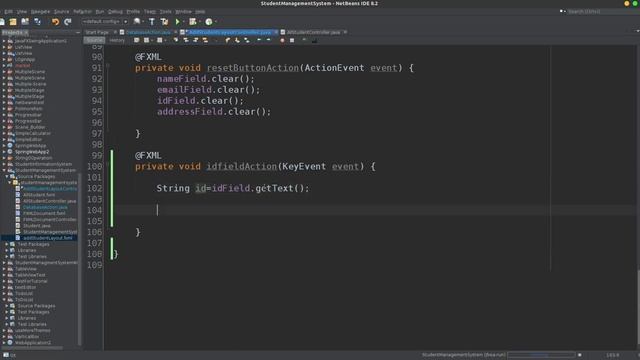Open the Edit menu
The width and height of the screenshot is (640, 360).
tap(9, 11)
